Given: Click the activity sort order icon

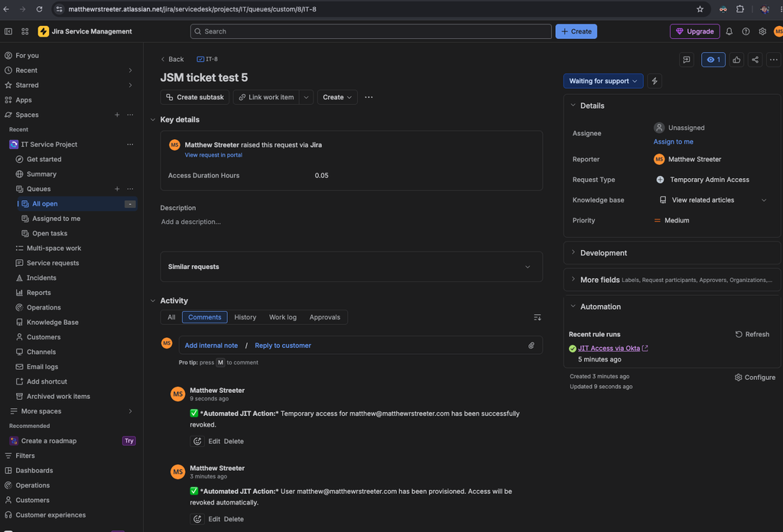Looking at the screenshot, I should (x=538, y=317).
